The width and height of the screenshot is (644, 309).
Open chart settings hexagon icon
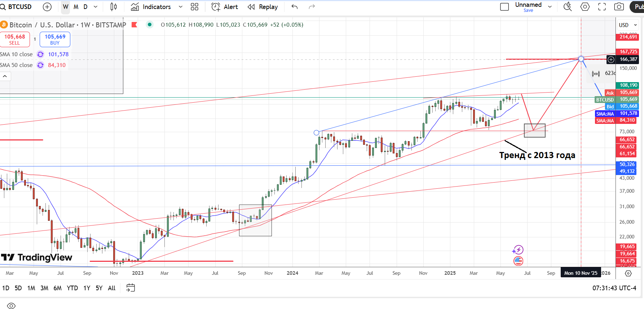585,7
